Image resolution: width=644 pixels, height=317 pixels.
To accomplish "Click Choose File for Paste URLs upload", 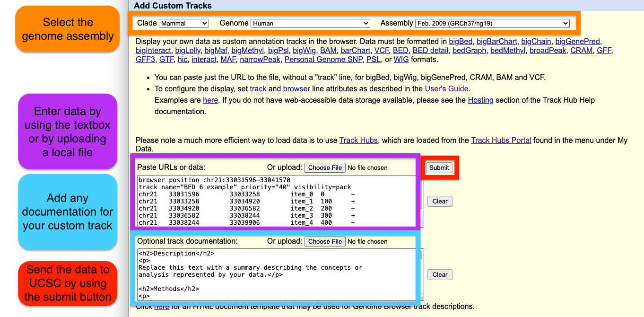I will [325, 167].
